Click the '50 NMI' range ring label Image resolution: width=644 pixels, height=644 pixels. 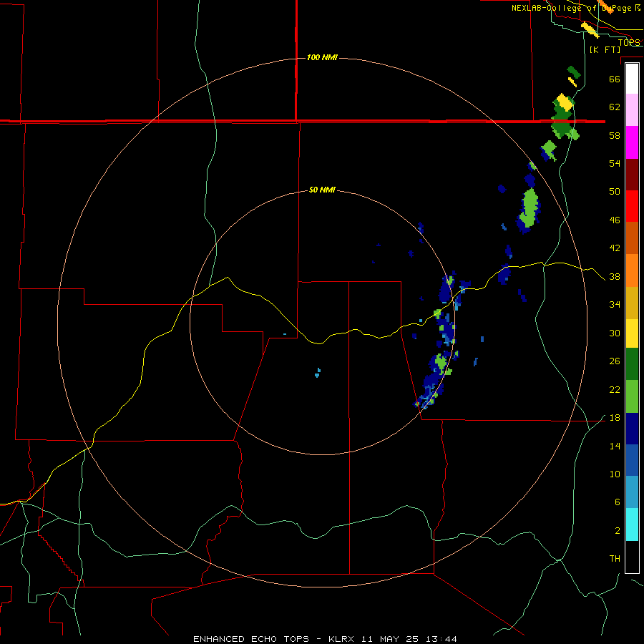(x=322, y=190)
